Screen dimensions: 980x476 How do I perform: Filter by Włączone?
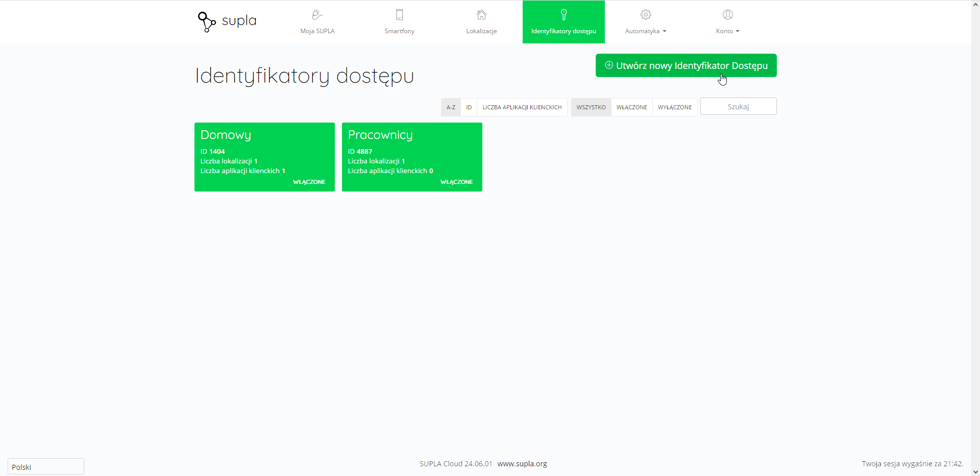632,107
